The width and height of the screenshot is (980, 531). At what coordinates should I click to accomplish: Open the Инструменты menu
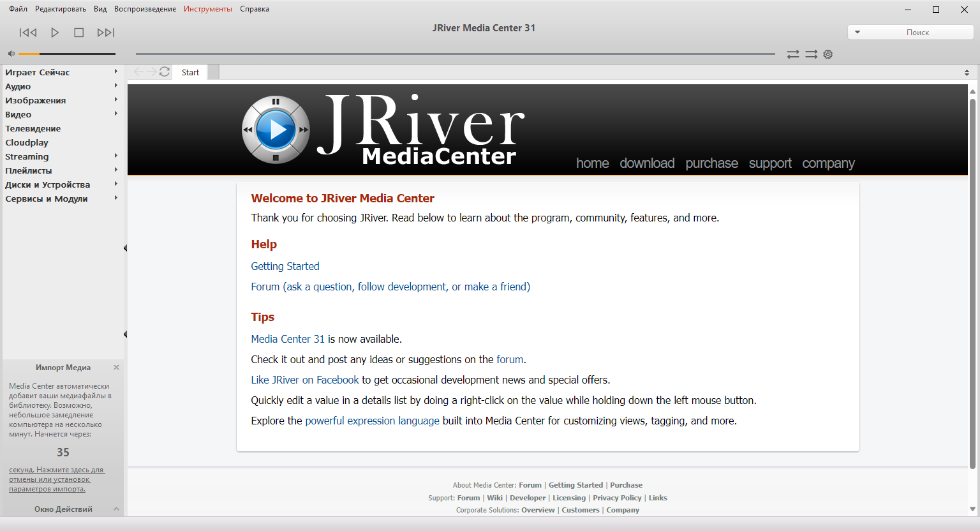[208, 9]
